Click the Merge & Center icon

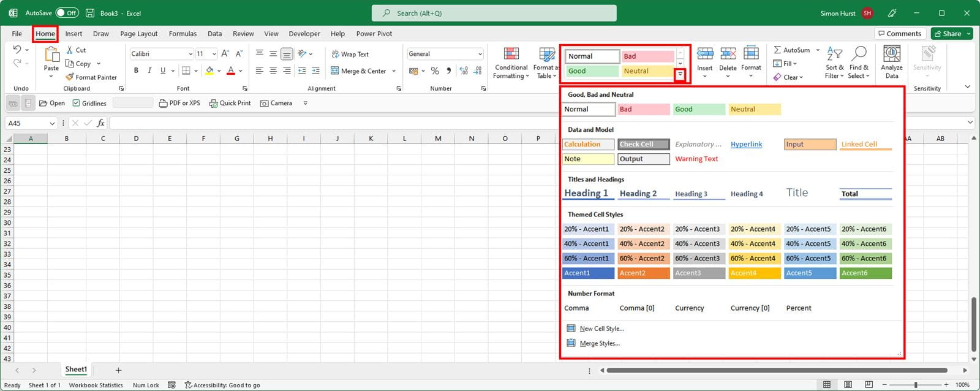click(x=335, y=71)
